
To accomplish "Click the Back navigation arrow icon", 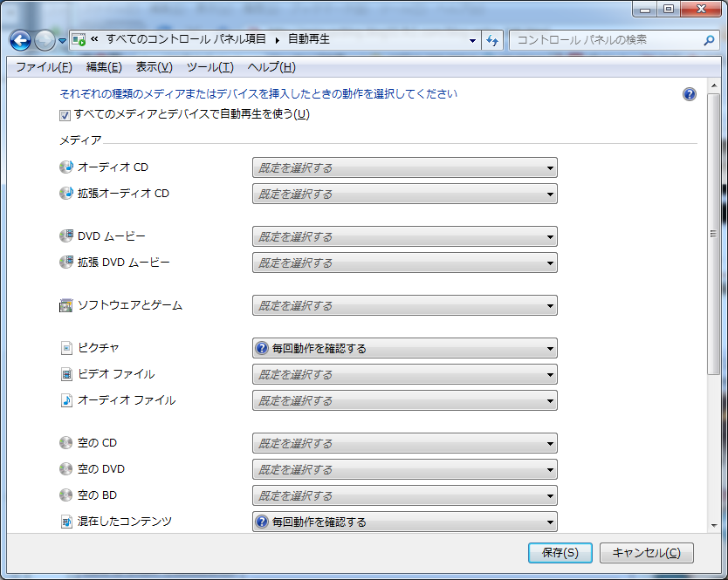I will pos(19,40).
